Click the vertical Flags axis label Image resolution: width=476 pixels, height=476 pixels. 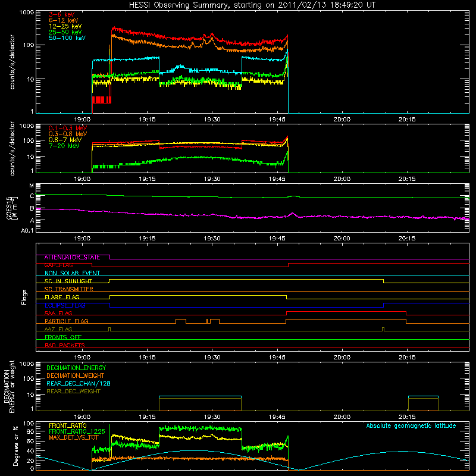tap(24, 297)
